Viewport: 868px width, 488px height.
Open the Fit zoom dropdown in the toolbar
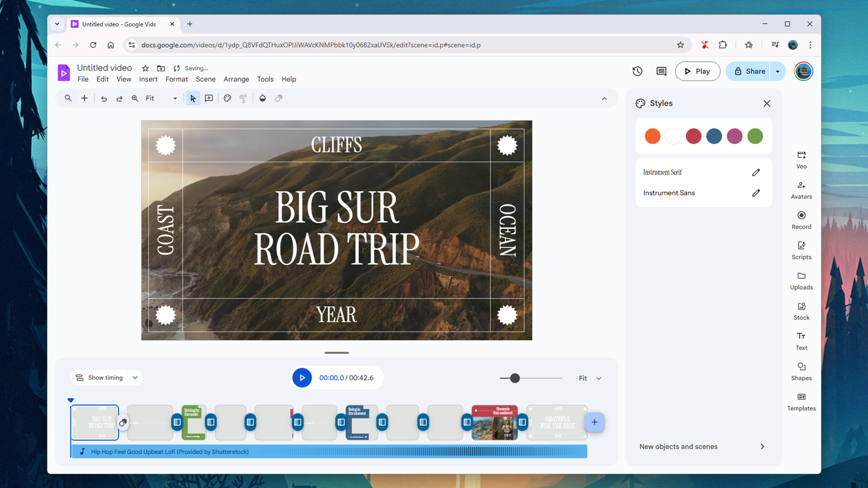(174, 98)
